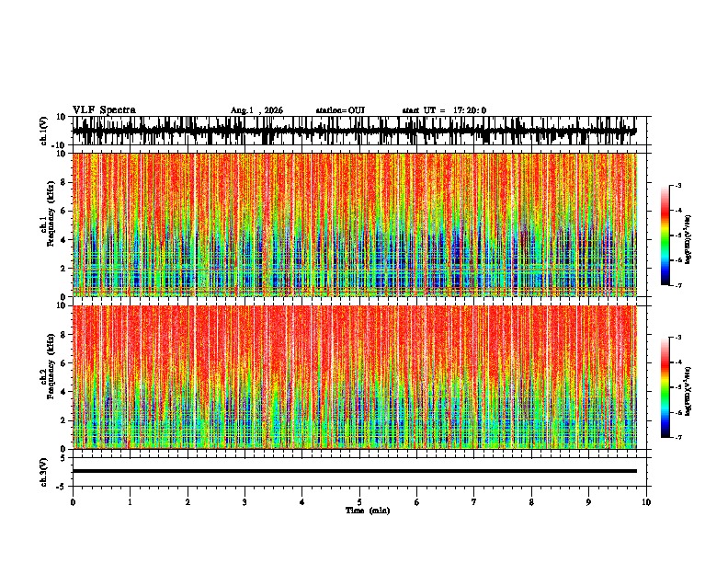Click the "1" tick label on Time axis
The height and width of the screenshot is (563, 728).
[x=130, y=502]
